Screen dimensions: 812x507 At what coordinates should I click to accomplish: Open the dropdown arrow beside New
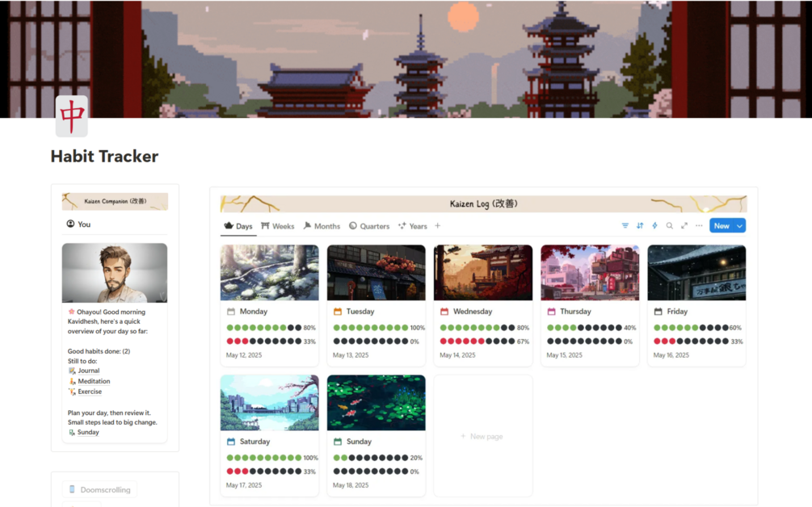739,225
